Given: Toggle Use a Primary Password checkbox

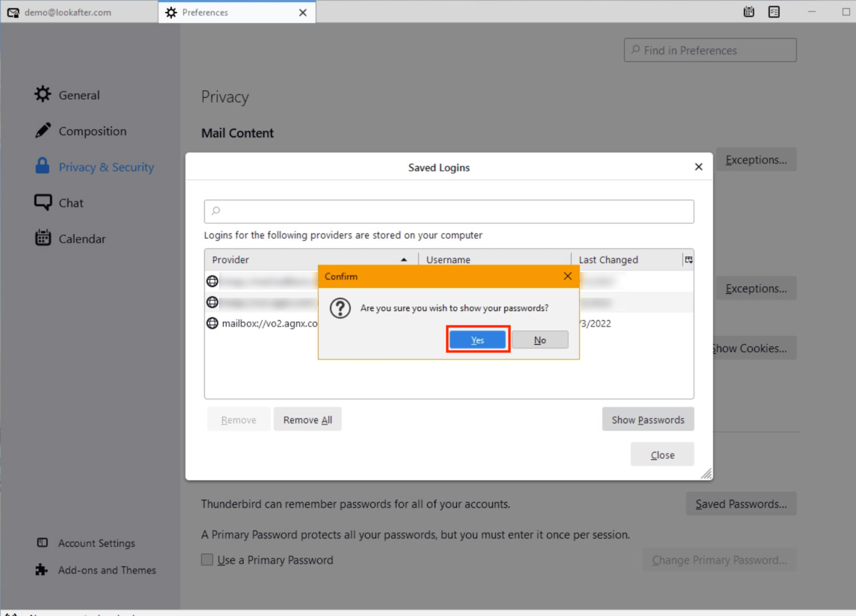Looking at the screenshot, I should pyautogui.click(x=207, y=560).
